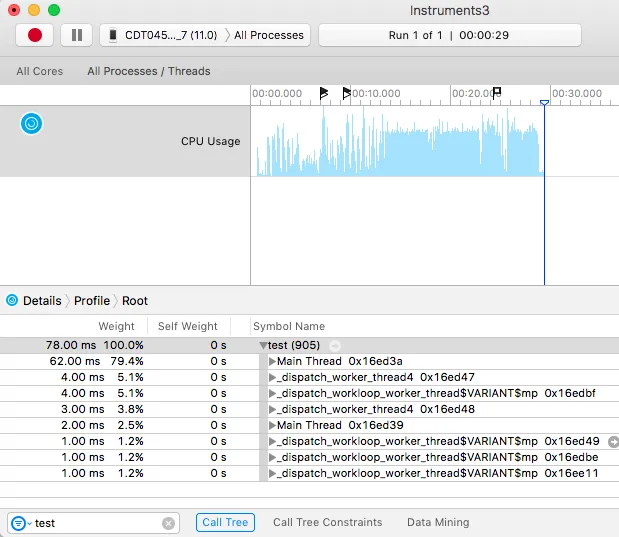Click the blue playhead inspection marker
The width and height of the screenshot is (619, 537).
tap(544, 103)
